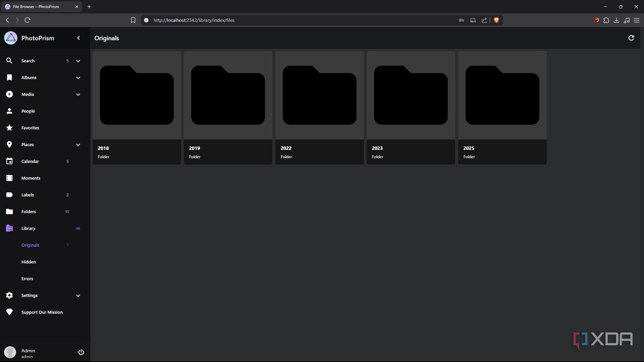Expand the Settings submenu chevron
The width and height of the screenshot is (644, 362).
78,296
